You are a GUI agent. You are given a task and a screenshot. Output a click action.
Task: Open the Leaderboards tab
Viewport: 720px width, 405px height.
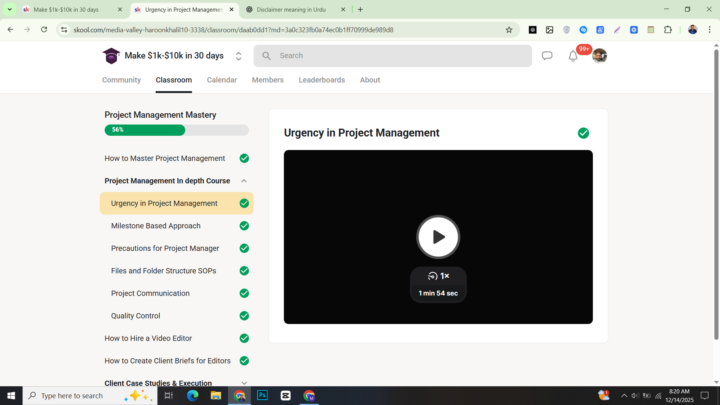point(321,80)
